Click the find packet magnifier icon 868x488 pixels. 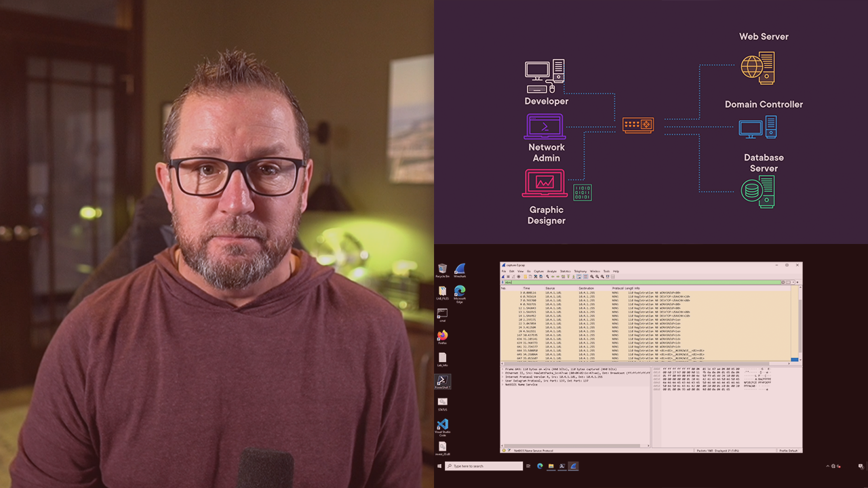pyautogui.click(x=547, y=277)
